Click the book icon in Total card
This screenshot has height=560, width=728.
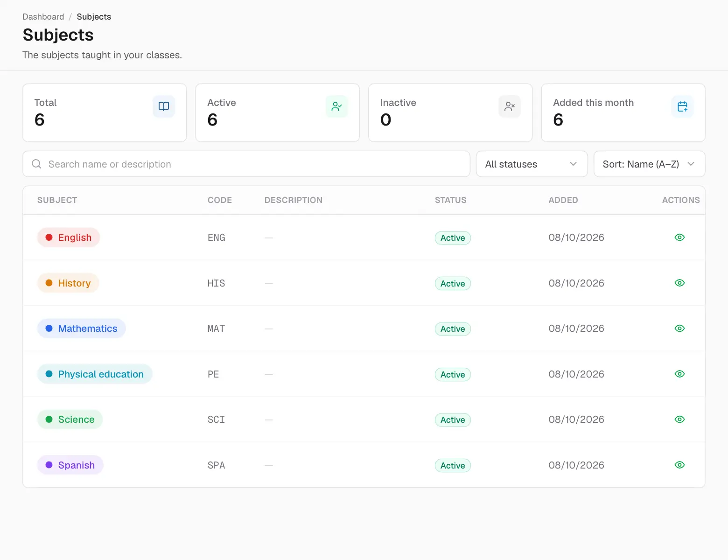164,106
